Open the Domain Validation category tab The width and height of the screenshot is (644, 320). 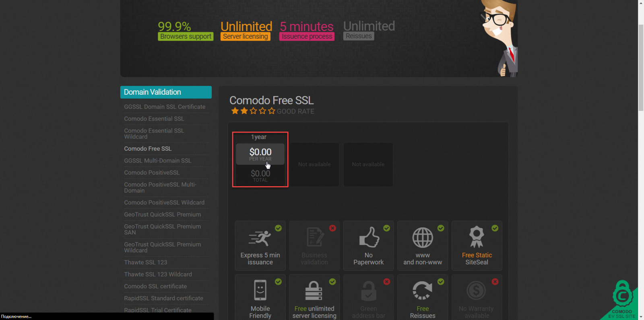166,92
